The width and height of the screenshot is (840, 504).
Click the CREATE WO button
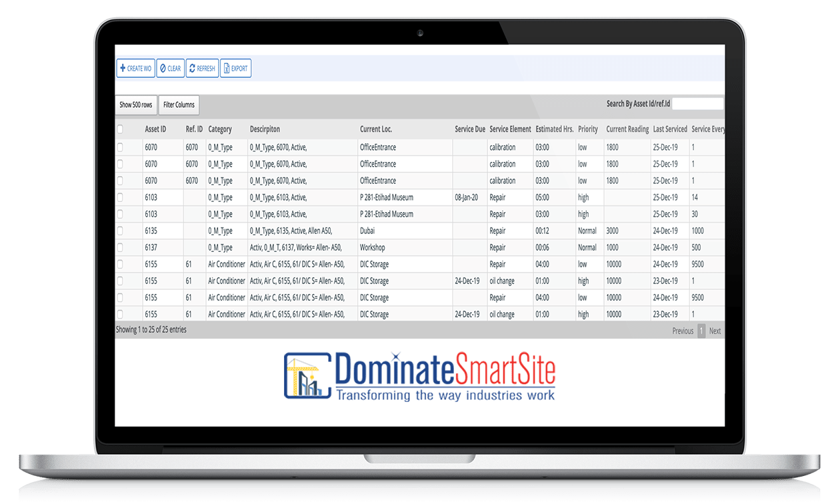pos(135,69)
